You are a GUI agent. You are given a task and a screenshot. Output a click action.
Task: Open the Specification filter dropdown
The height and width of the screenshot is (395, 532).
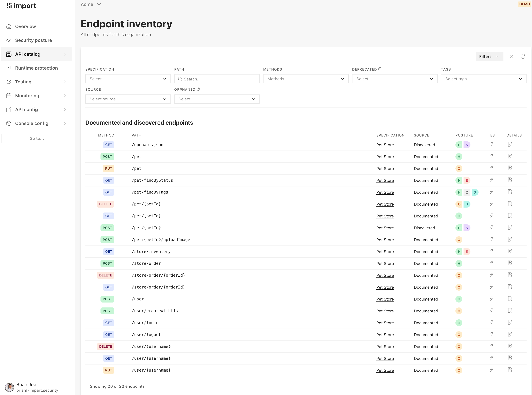[x=128, y=79]
